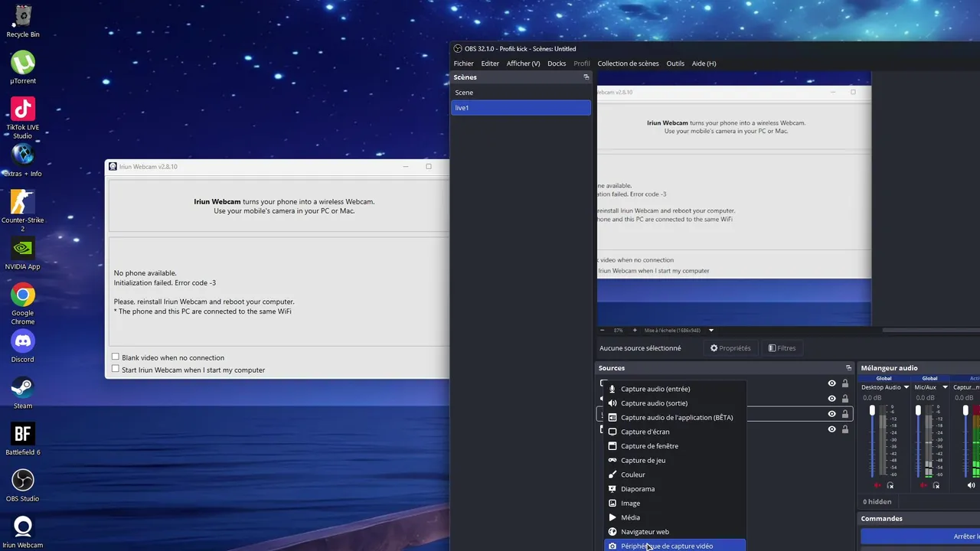Toggle visibility eye of the second source row

[x=831, y=399]
